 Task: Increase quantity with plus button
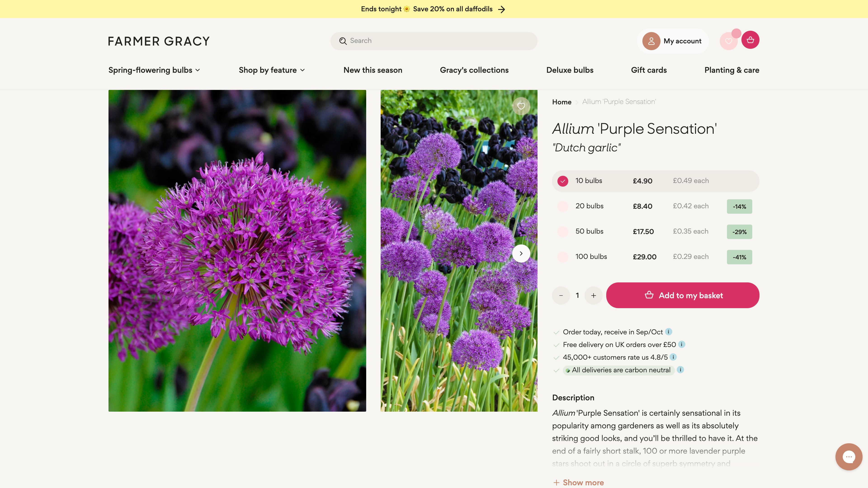click(593, 295)
